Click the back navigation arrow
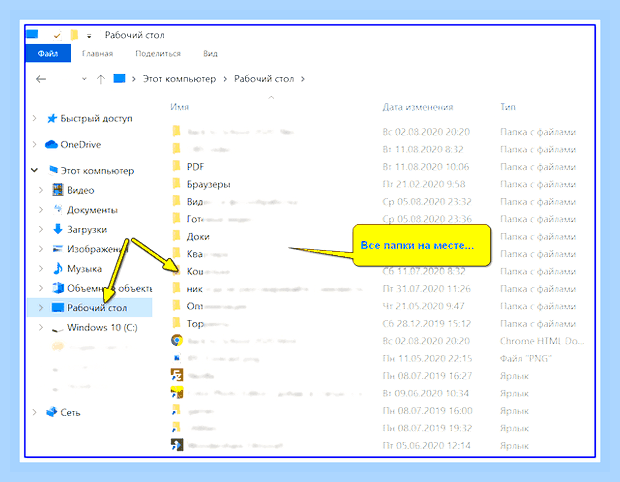This screenshot has width=620, height=482. click(41, 79)
